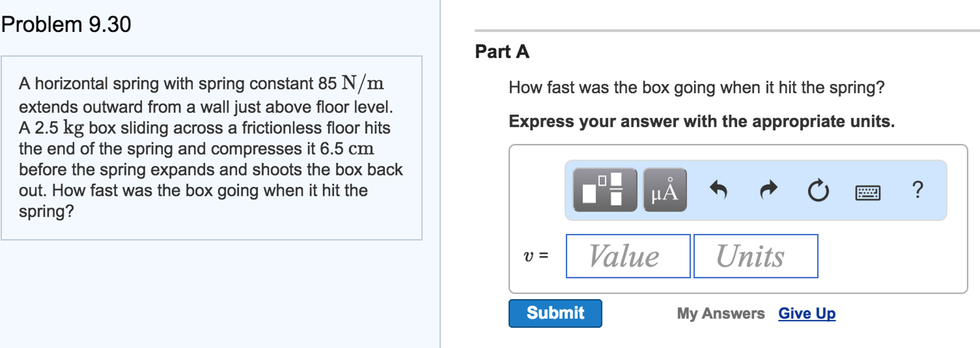The height and width of the screenshot is (348, 980).
Task: Reset the answer with circular arrow
Action: [818, 190]
